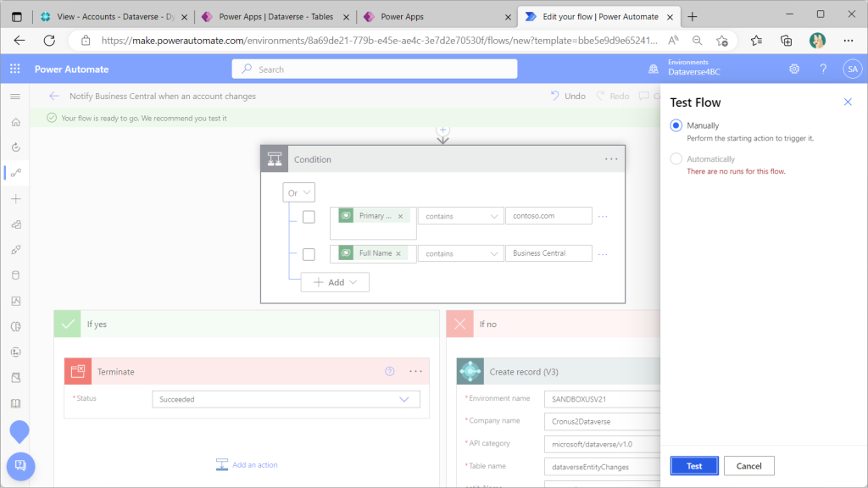The height and width of the screenshot is (488, 868).
Task: Click the browser Refresh button
Action: (49, 41)
